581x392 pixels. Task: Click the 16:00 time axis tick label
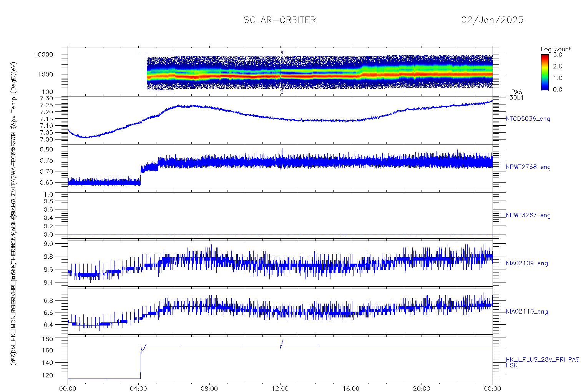pyautogui.click(x=351, y=389)
